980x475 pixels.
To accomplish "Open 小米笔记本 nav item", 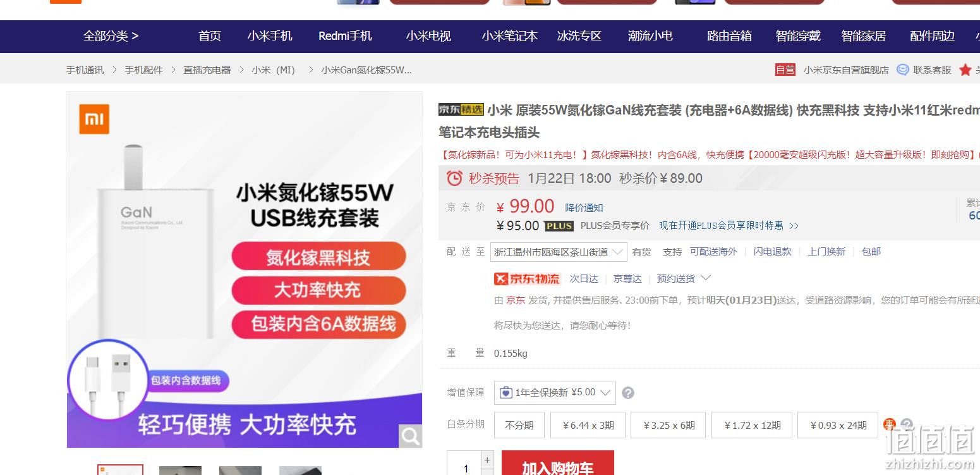I will (509, 36).
